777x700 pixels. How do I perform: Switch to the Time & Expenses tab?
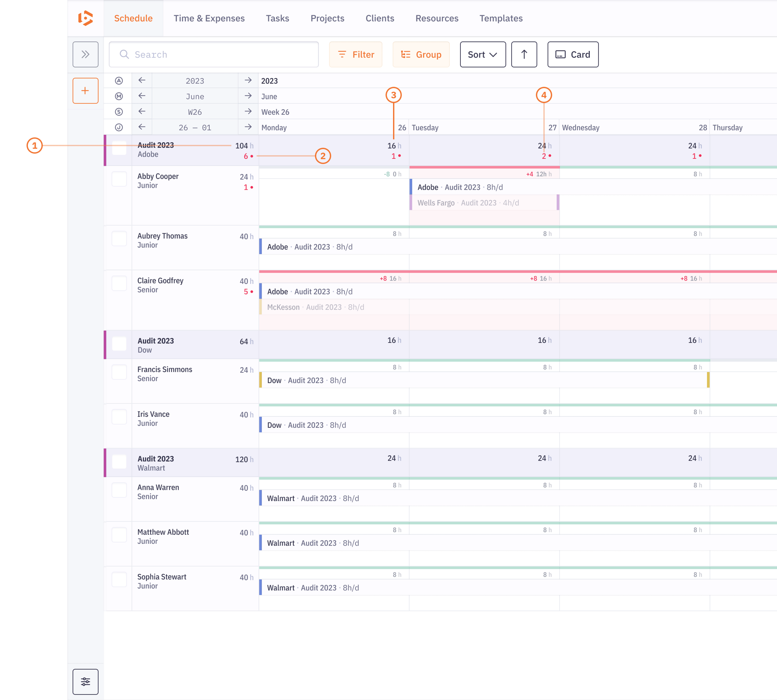[209, 18]
